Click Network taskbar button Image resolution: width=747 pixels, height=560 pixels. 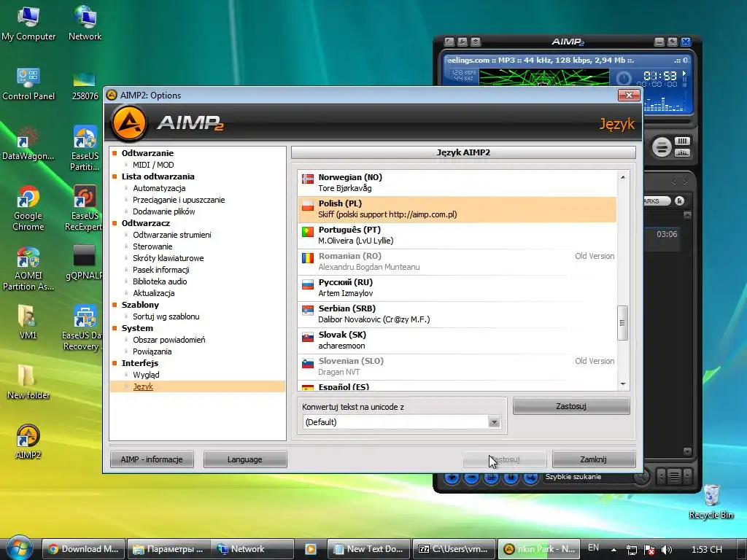click(252, 549)
